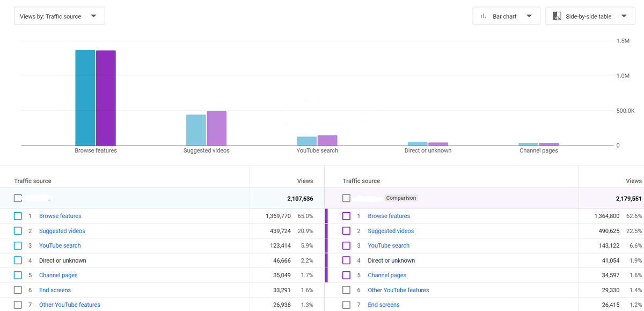Open End screens link in comparison table

384,305
